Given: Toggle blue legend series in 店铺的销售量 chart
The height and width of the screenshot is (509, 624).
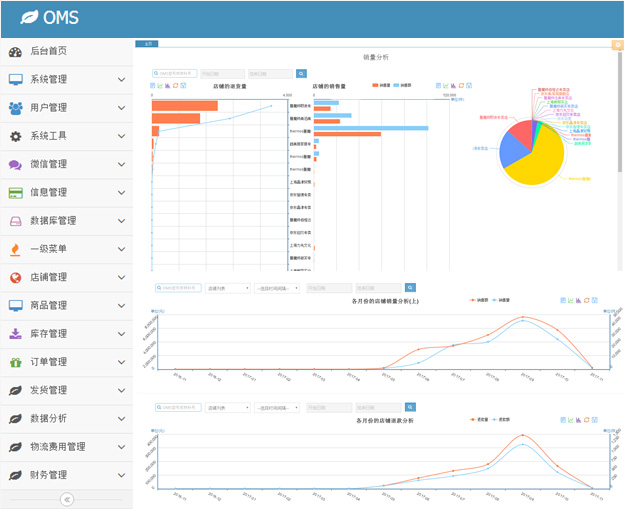Looking at the screenshot, I should click(402, 85).
